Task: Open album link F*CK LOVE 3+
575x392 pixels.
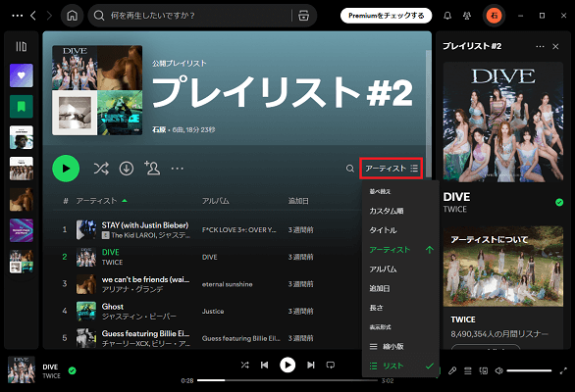Action: click(x=239, y=230)
